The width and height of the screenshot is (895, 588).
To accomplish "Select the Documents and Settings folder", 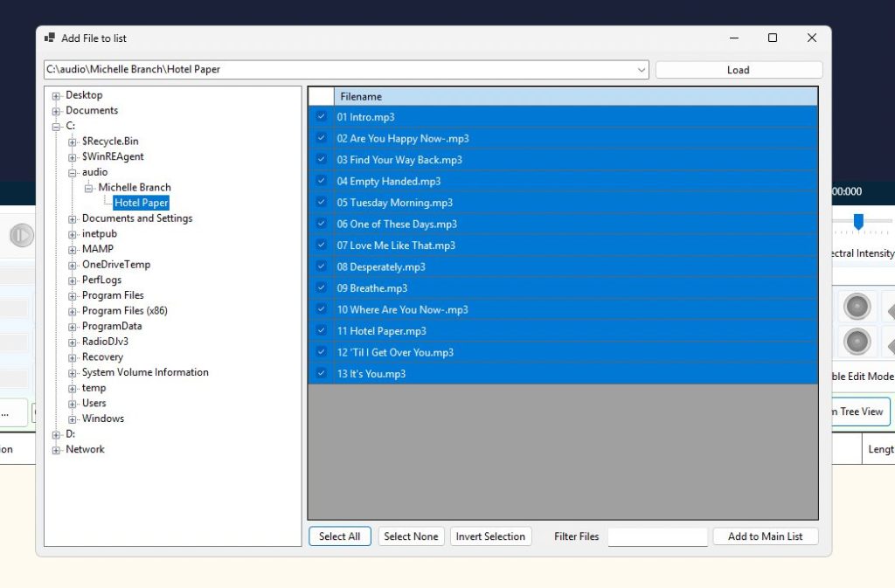I will tap(137, 218).
